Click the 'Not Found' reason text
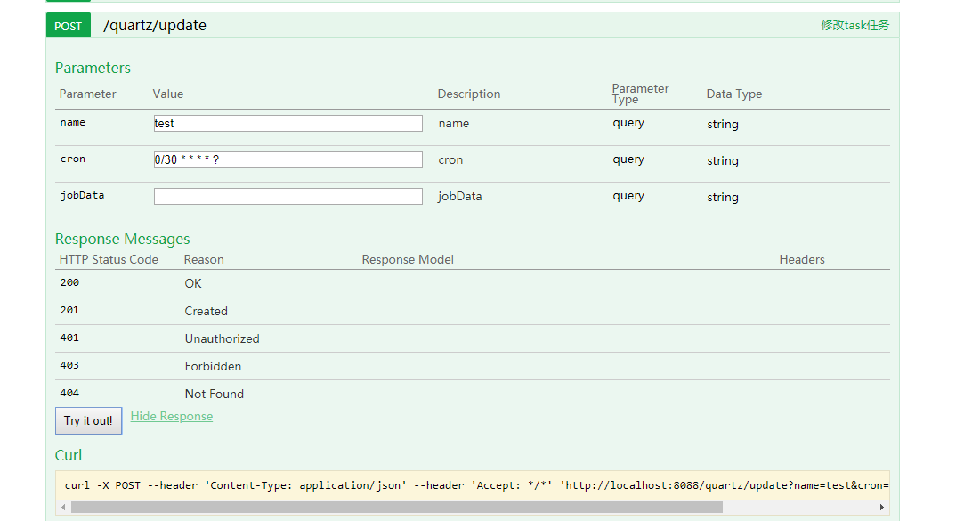Viewport: 980px width, 521px height. coord(215,394)
